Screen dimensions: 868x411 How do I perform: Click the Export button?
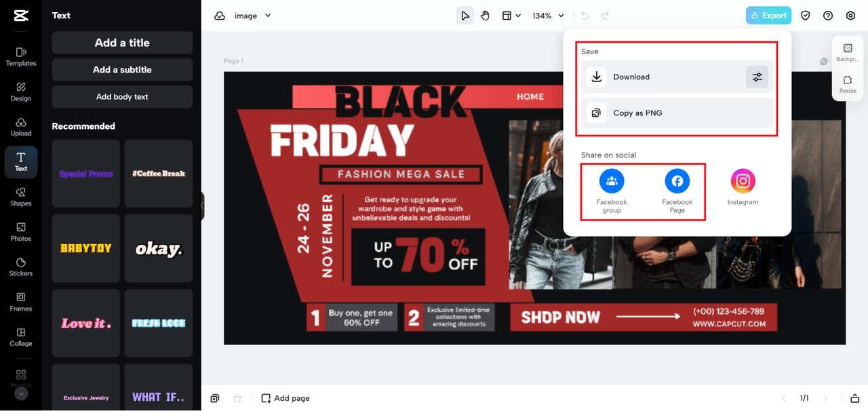click(768, 16)
